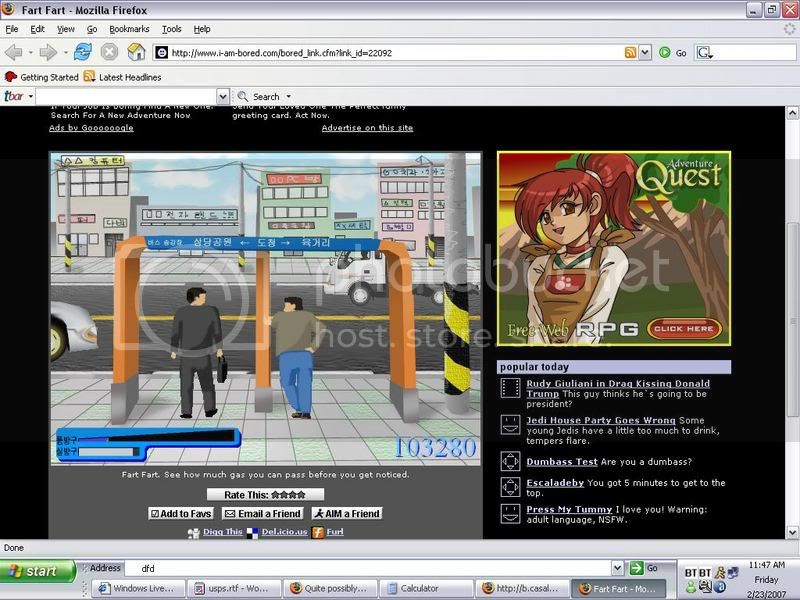
Task: Click the film icon beside Rudy Giuliani
Action: click(x=510, y=388)
